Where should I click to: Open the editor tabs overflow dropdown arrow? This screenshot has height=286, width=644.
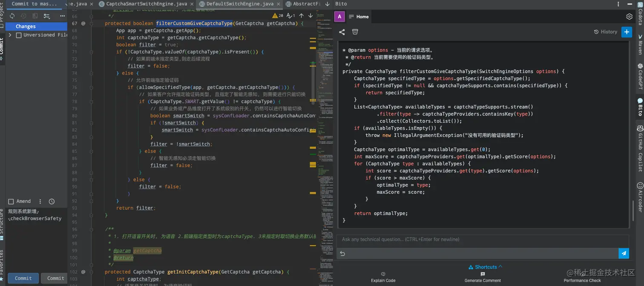click(x=327, y=4)
